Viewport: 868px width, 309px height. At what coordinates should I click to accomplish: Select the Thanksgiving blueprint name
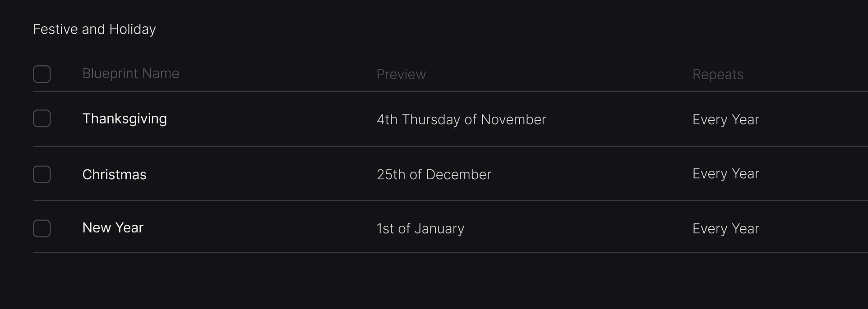[x=125, y=118]
